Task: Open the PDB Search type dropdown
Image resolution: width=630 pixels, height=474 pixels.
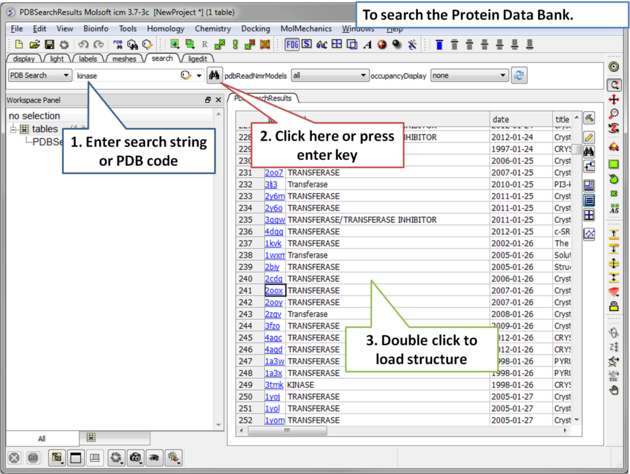Action: pyautogui.click(x=66, y=76)
